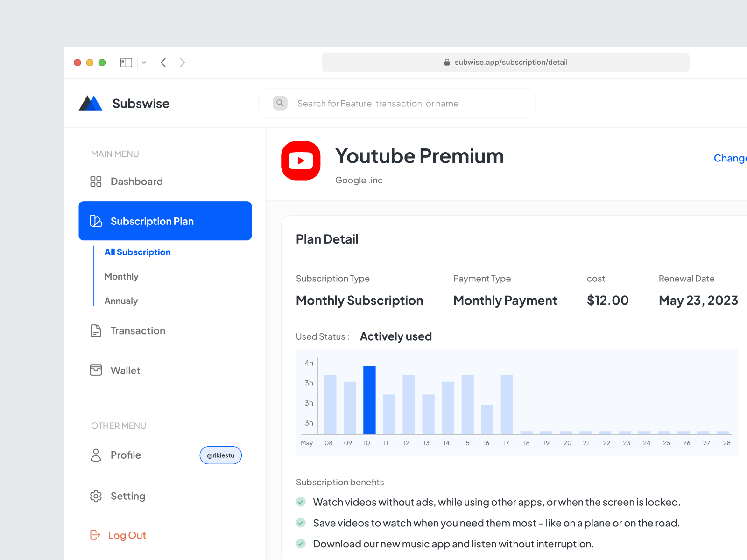Click the @rikiestu username badge
747x560 pixels.
[221, 455]
